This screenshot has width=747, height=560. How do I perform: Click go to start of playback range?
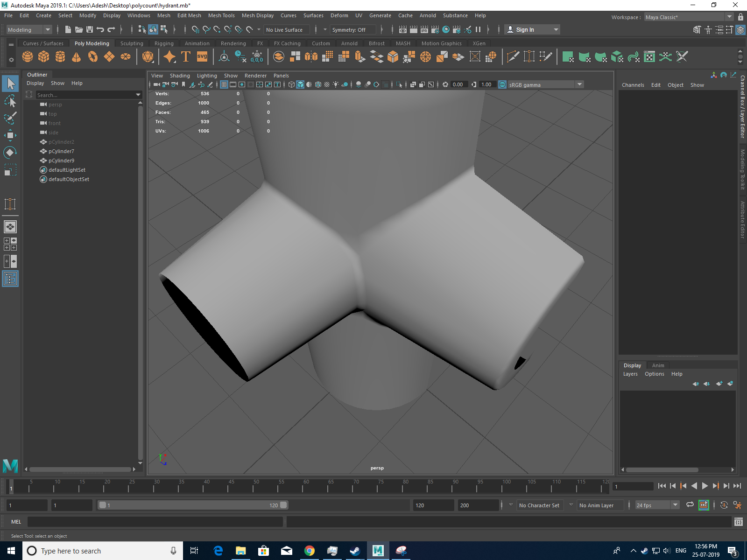662,486
